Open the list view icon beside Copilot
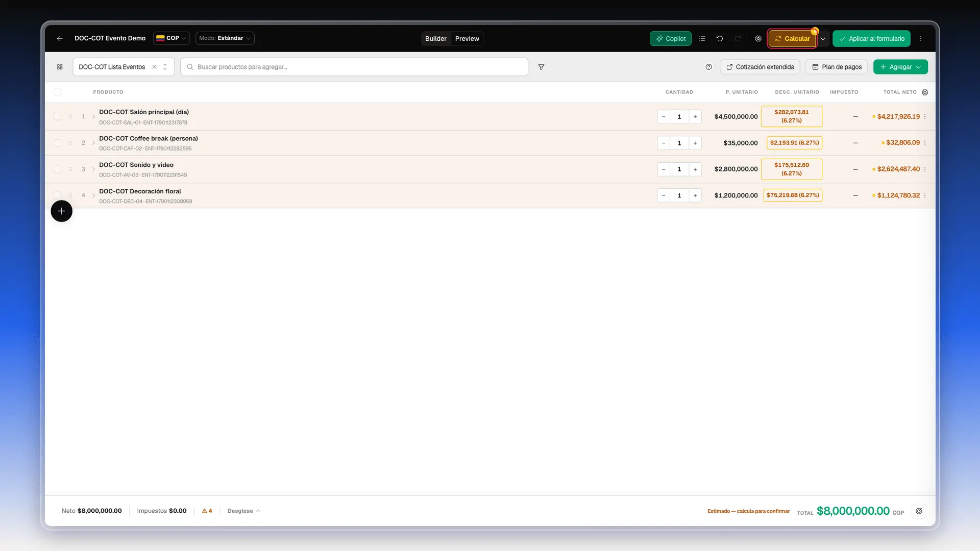The height and width of the screenshot is (551, 980). pyautogui.click(x=702, y=39)
